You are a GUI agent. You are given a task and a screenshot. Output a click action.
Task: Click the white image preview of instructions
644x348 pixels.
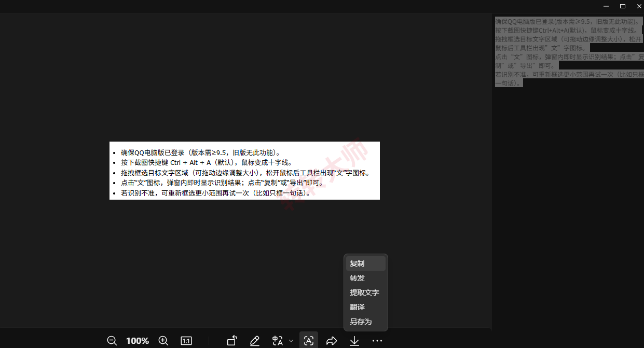[x=244, y=171]
